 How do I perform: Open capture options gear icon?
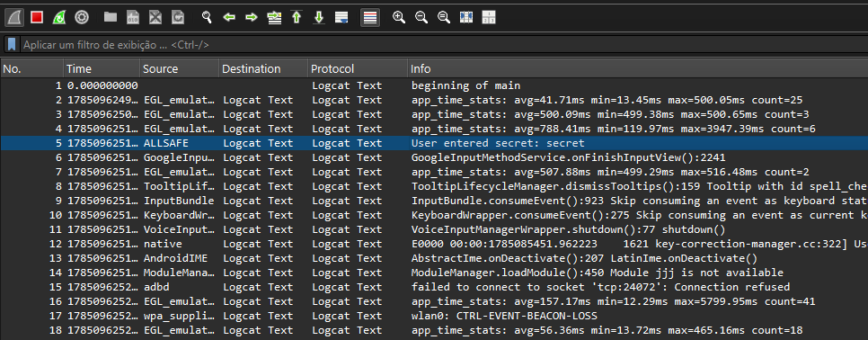[82, 18]
